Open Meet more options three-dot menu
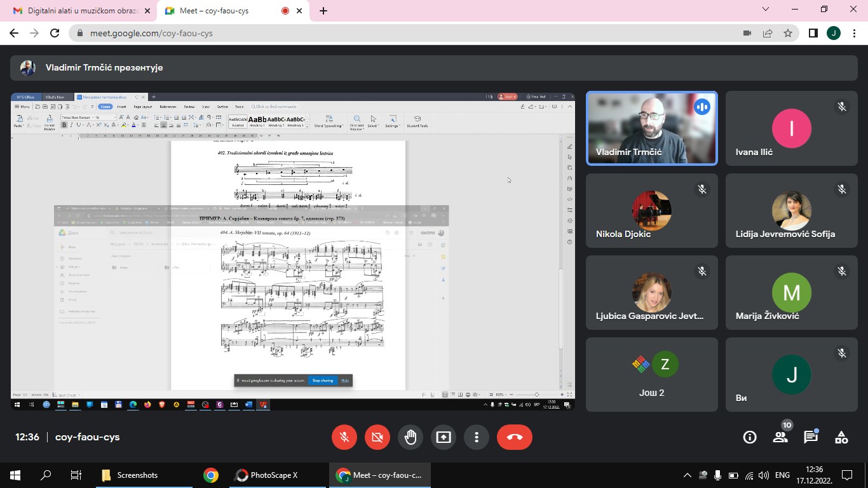The image size is (868, 488). [477, 437]
